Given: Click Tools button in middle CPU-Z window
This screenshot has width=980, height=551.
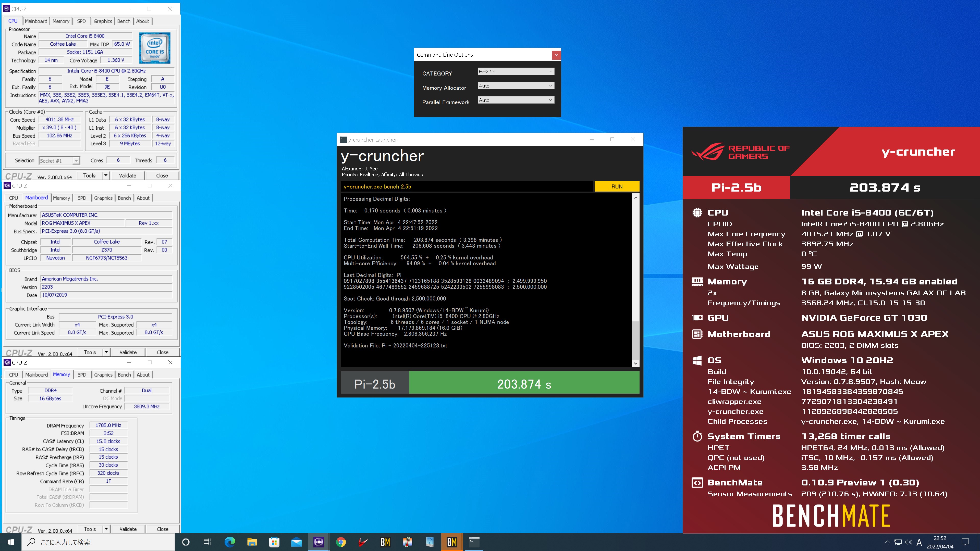Looking at the screenshot, I should 90,353.
